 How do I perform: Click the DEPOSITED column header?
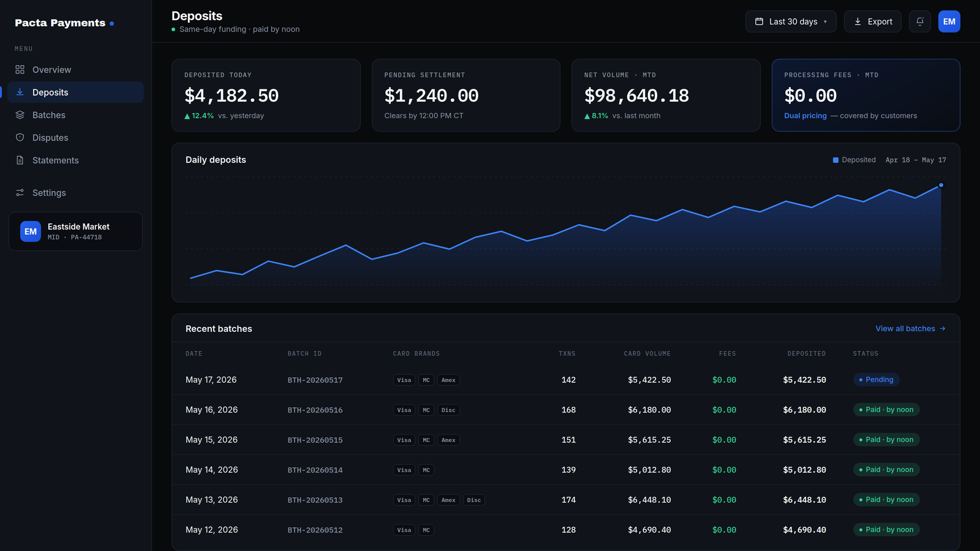click(x=807, y=354)
